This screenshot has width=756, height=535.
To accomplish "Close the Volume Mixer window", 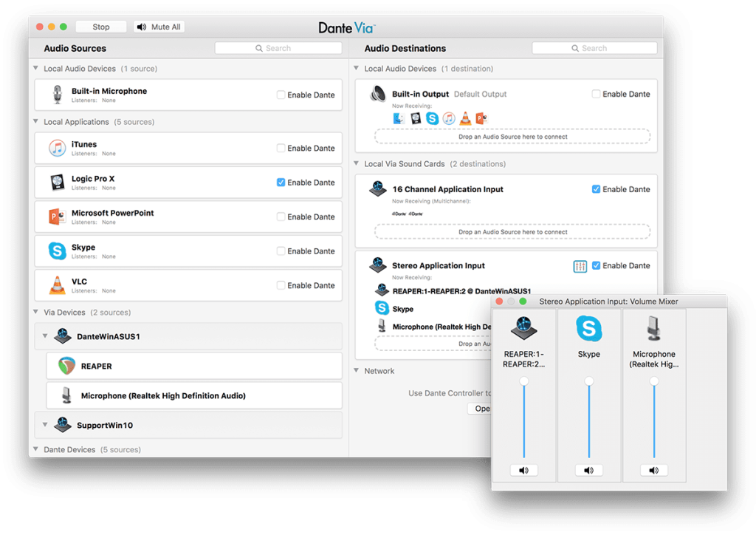I will point(500,301).
